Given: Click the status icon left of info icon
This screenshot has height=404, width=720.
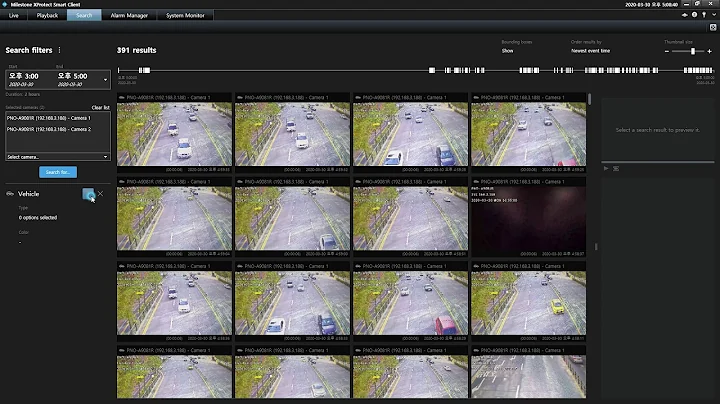Looking at the screenshot, I should [x=685, y=15].
